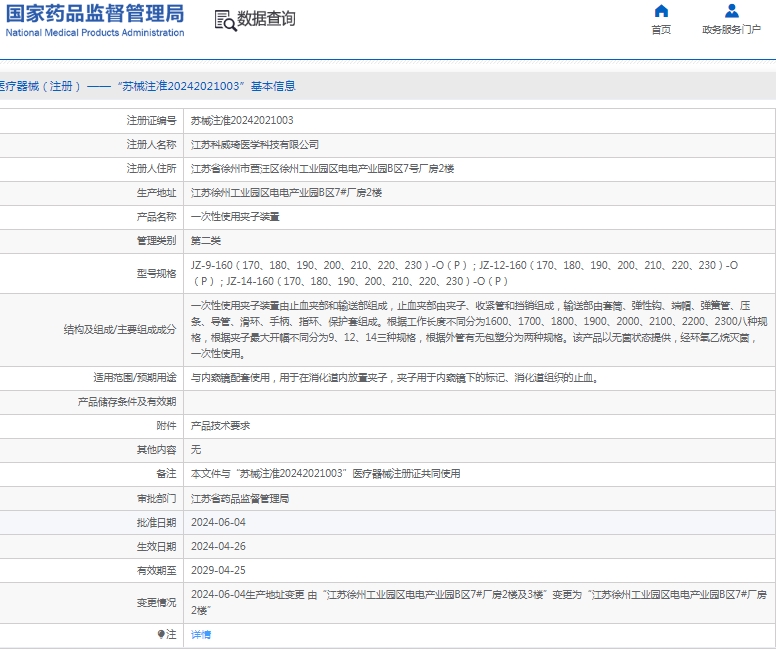Click the 产品名称 row label
This screenshot has width=776, height=651.
[156, 217]
